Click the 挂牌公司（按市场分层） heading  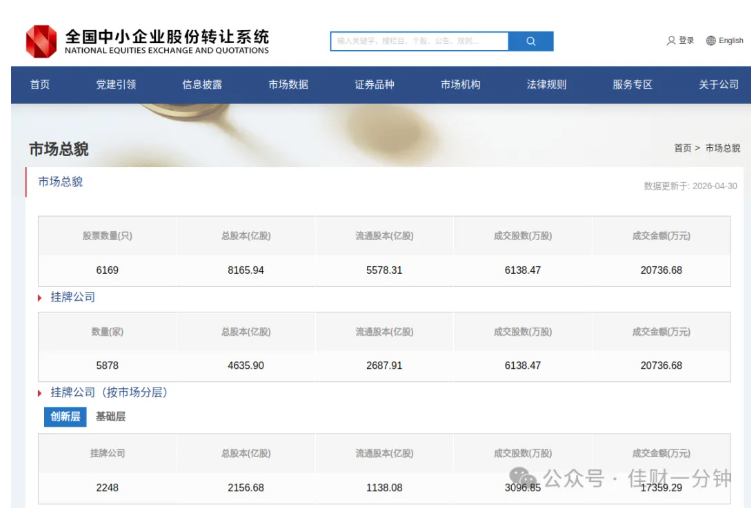click(109, 392)
